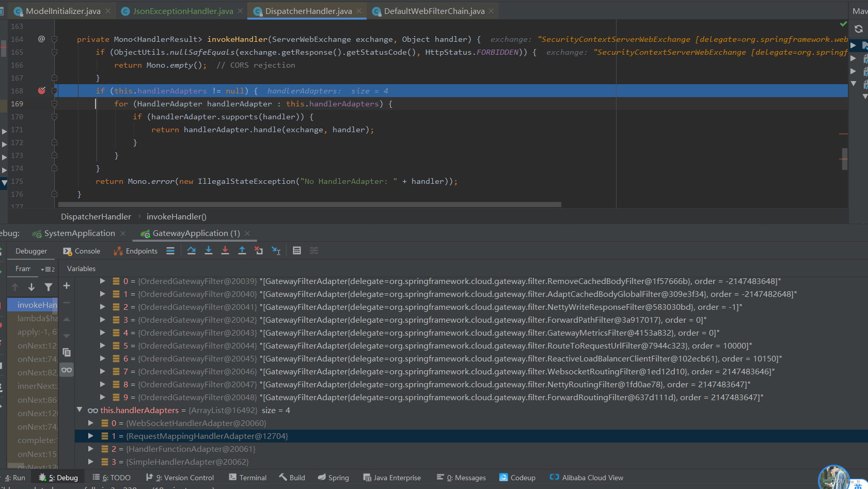Screen dimensions: 868x489
Task: Open the 0: Messages tool window
Action: click(461, 478)
